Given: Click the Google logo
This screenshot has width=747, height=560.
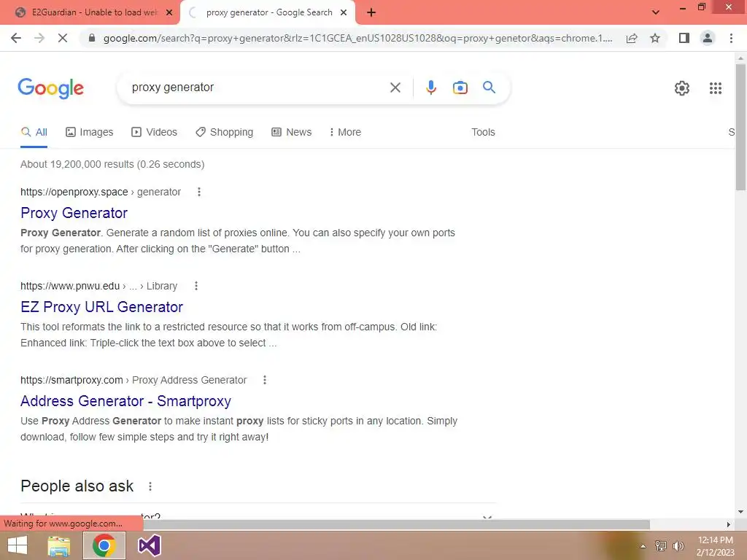Looking at the screenshot, I should tap(50, 88).
